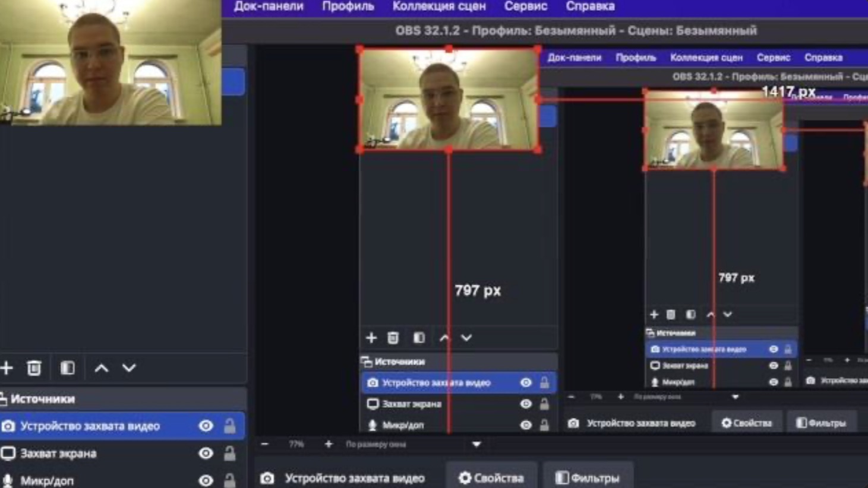
Task: Move source down with the main toolbar's down arrow
Action: [129, 368]
